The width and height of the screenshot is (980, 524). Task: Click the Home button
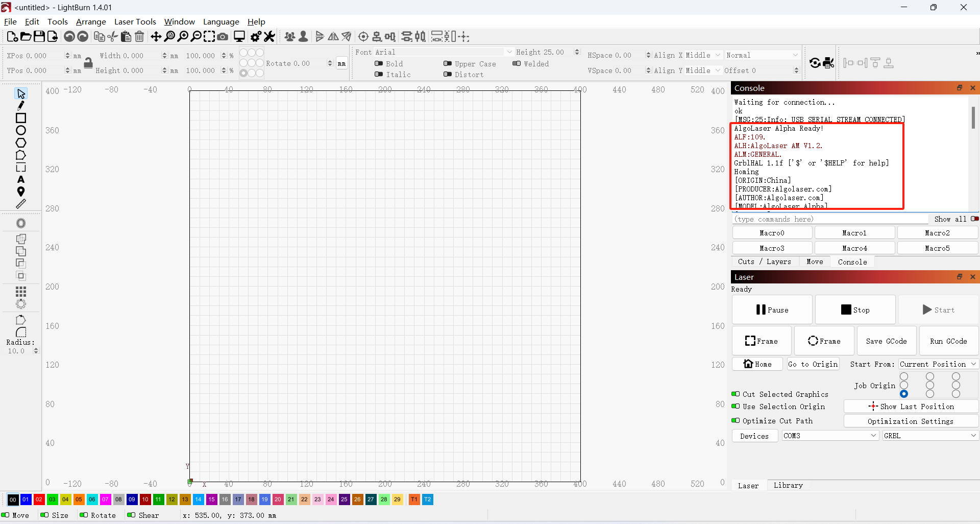(757, 364)
